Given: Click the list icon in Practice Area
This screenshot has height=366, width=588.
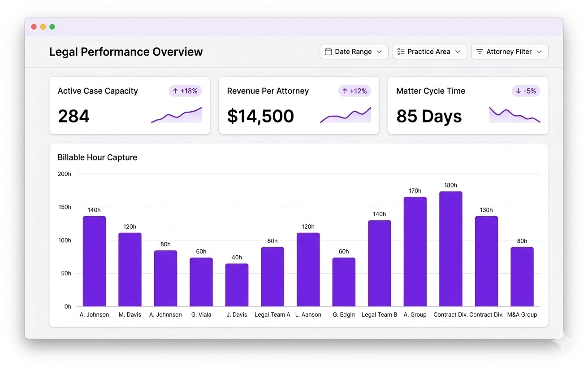Looking at the screenshot, I should pyautogui.click(x=401, y=52).
